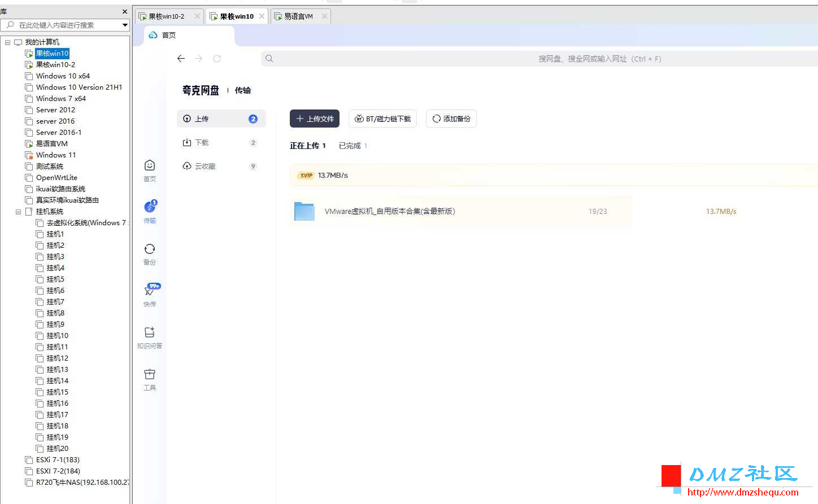Viewport: 818px width, 504px height.
Task: Switch to the 果核win10-2 tab
Action: point(166,16)
